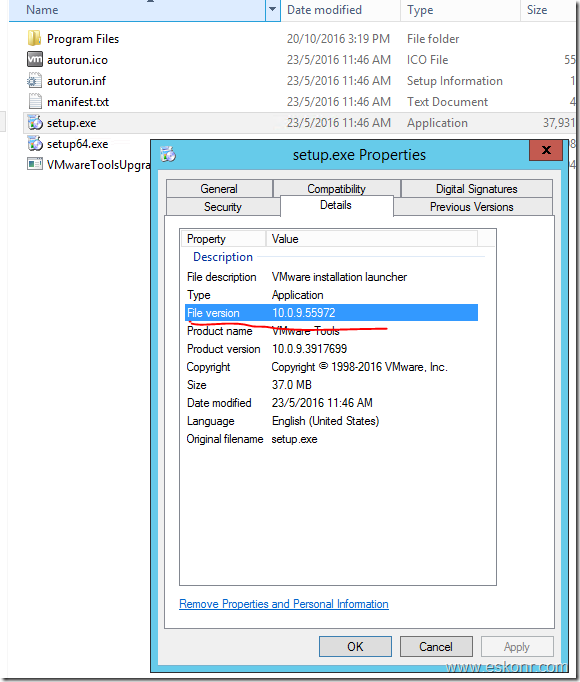Image resolution: width=580 pixels, height=682 pixels.
Task: Switch to the Compatibility tab
Action: 336,189
